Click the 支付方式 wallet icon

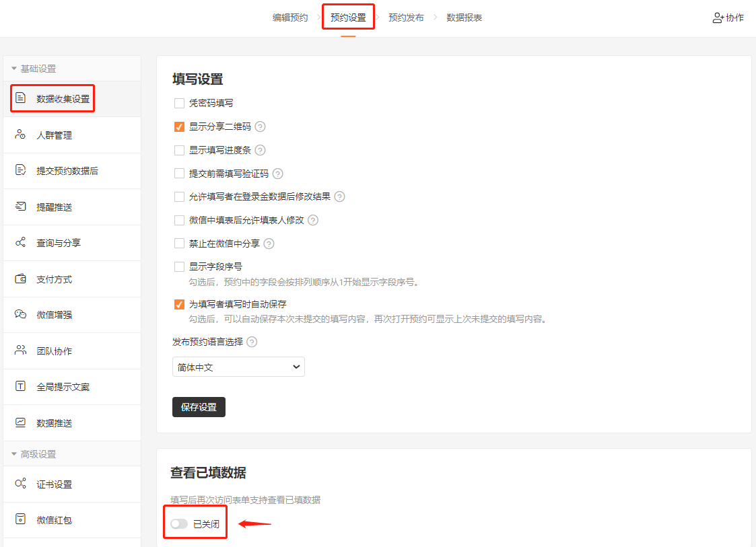(x=20, y=279)
